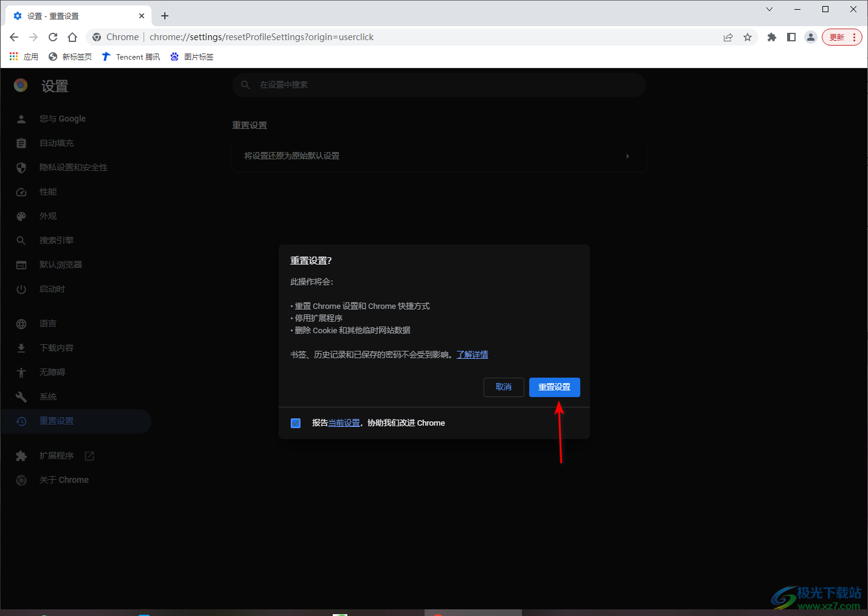Open the home page icon

(72, 37)
